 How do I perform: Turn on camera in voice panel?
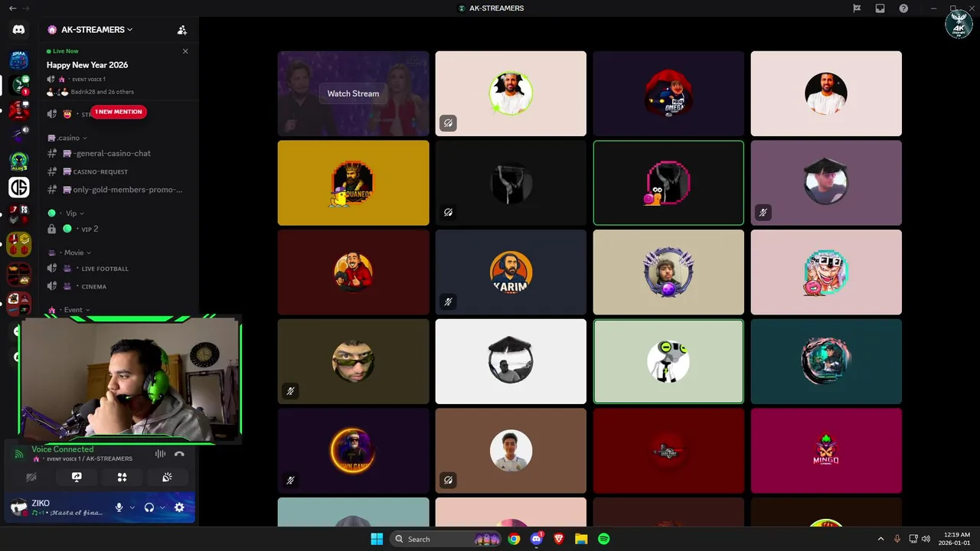click(x=31, y=477)
